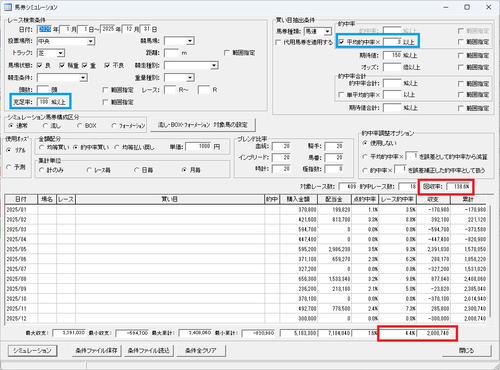
Task: Select 的中率買い allocation radio
Action: (75, 147)
